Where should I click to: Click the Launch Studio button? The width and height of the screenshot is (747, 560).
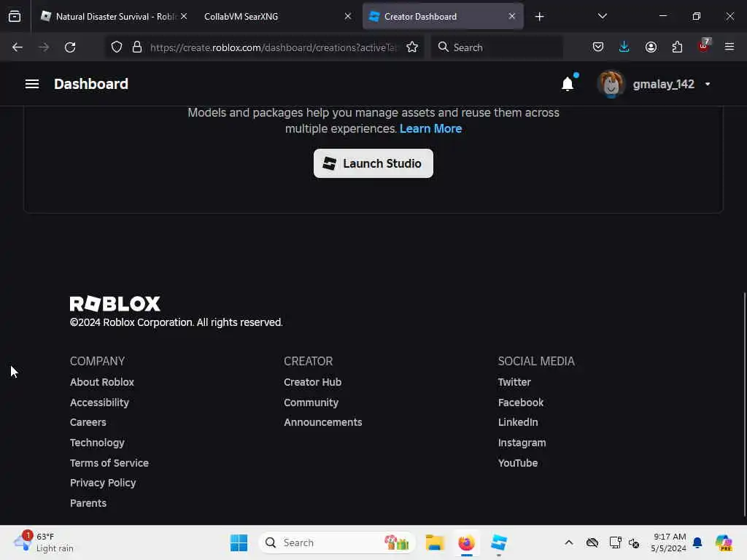(x=373, y=163)
